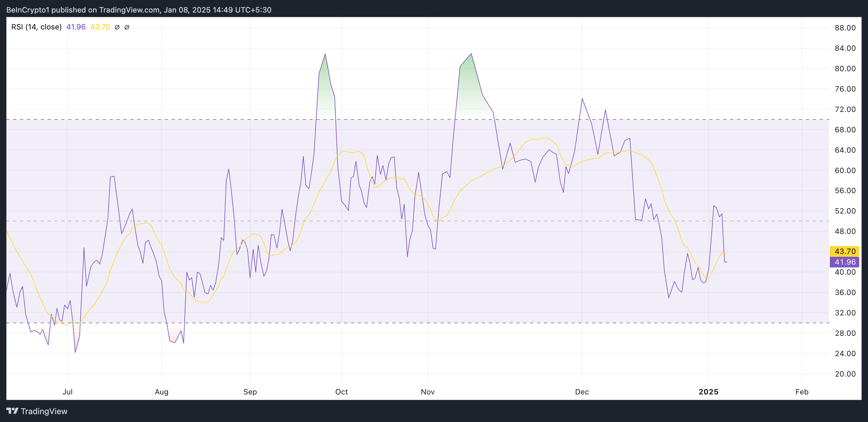Click the TradingView wordmark text

click(x=44, y=411)
